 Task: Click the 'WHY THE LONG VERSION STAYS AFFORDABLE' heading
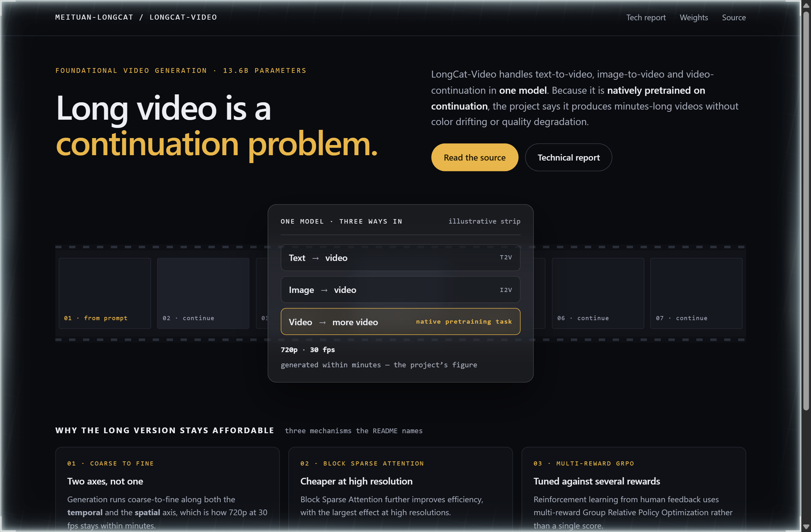165,430
